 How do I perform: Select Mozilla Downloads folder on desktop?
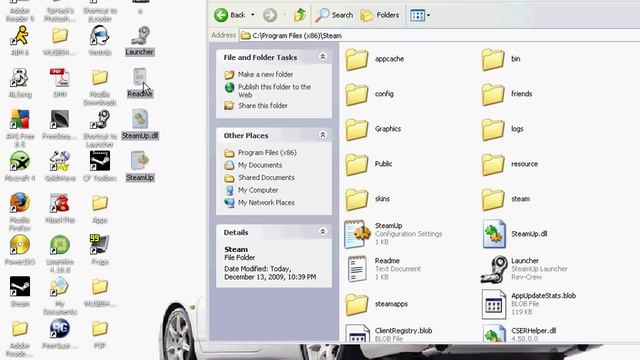(100, 87)
